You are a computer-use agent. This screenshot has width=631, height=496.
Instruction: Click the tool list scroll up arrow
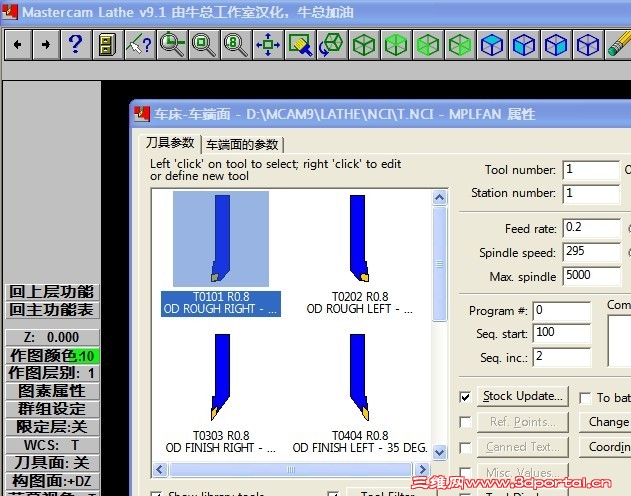tap(439, 198)
